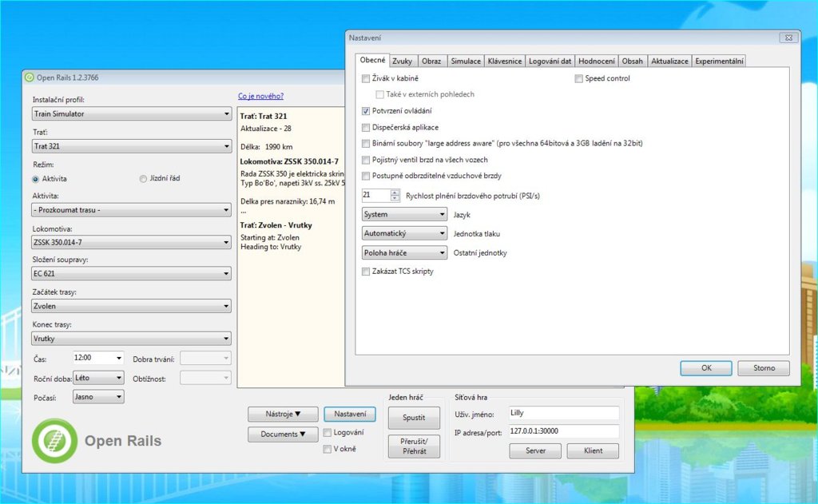The image size is (818, 504).
Task: Open Počasí dropdown Jasno
Action: pyautogui.click(x=98, y=397)
